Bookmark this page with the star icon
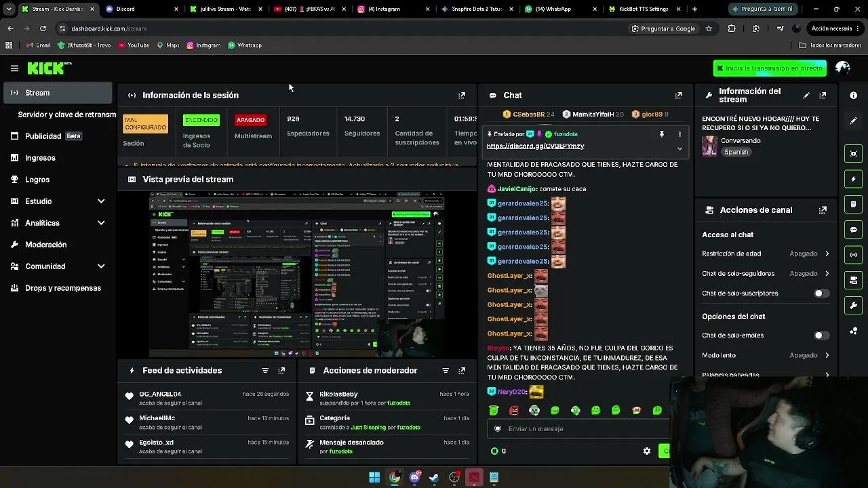This screenshot has width=868, height=488. pos(709,28)
